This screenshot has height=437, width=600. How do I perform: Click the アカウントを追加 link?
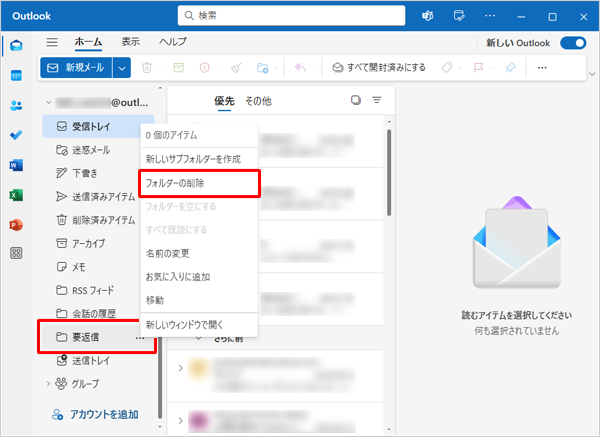pos(95,414)
